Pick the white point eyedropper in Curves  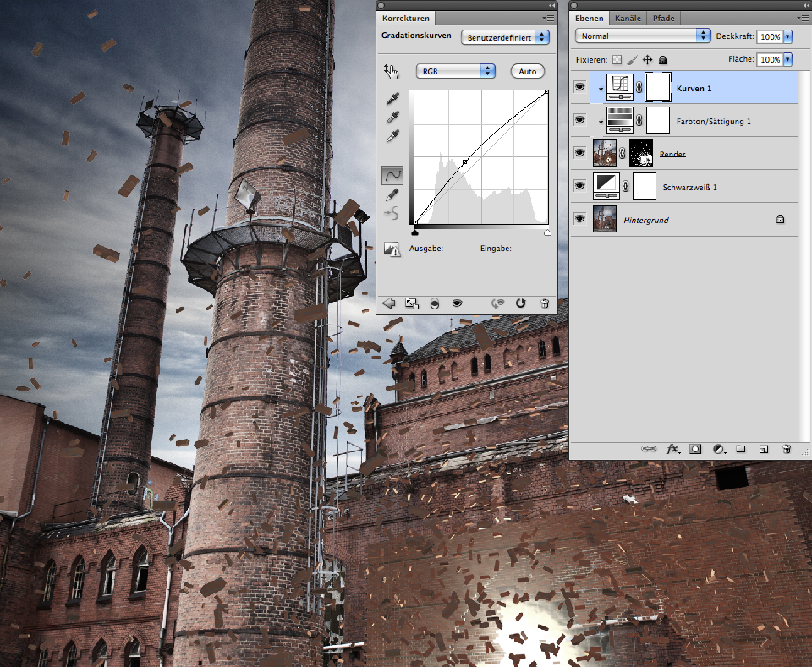pyautogui.click(x=392, y=136)
